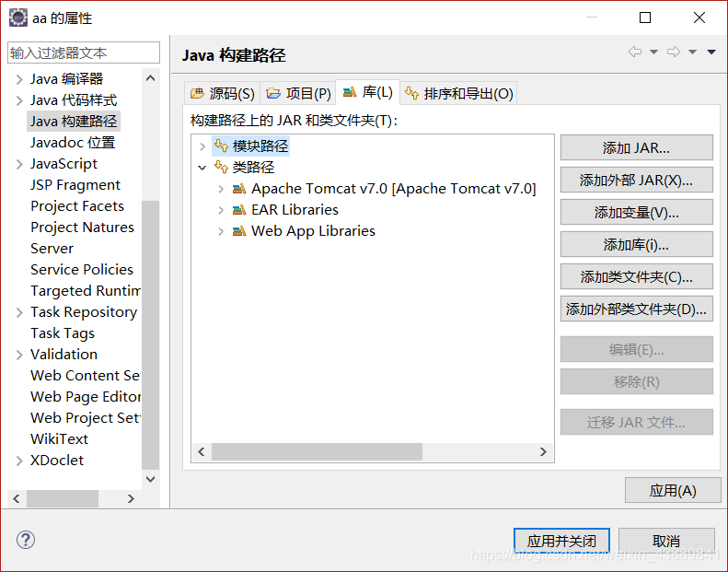Click the 添加库(i)... button
The width and height of the screenshot is (728, 572).
(x=637, y=244)
